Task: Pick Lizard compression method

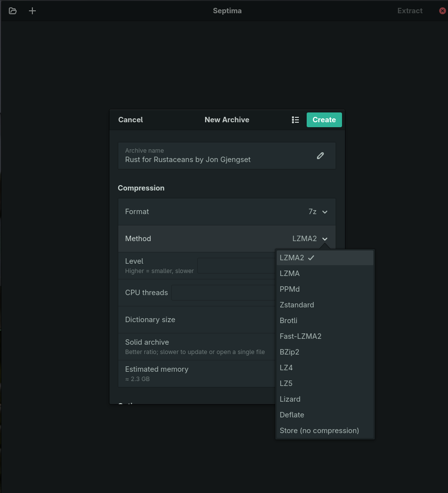Action: [x=325, y=399]
